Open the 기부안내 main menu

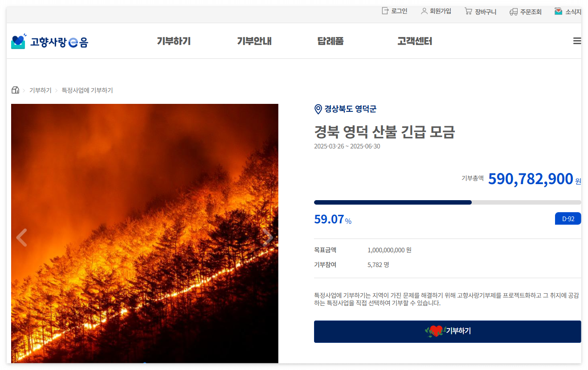[x=254, y=41]
